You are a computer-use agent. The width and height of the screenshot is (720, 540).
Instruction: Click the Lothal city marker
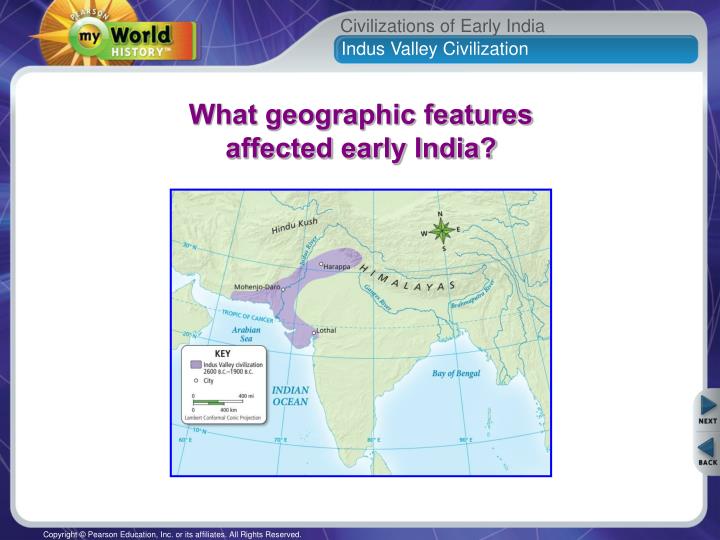(314, 332)
